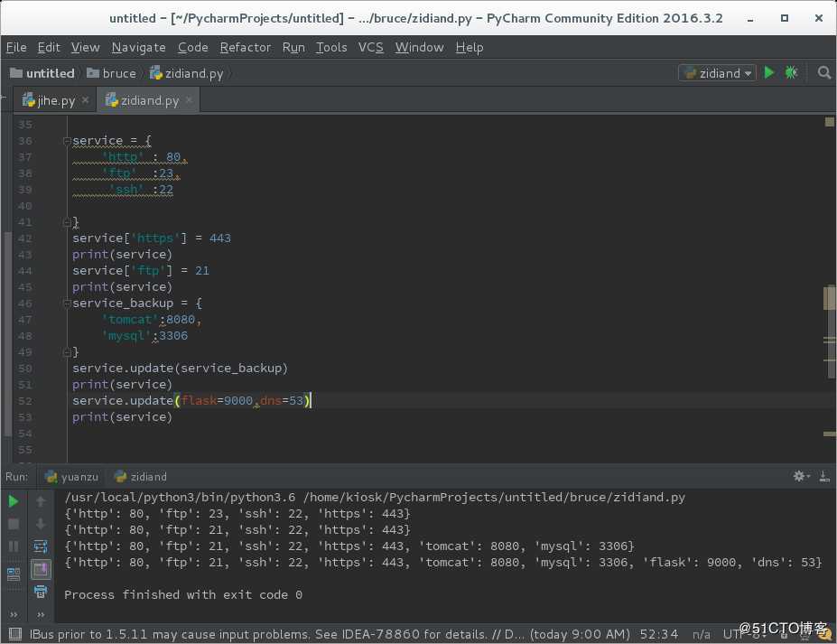The image size is (837, 644).
Task: Run zidiand with the green toolbar arrow
Action: [768, 72]
